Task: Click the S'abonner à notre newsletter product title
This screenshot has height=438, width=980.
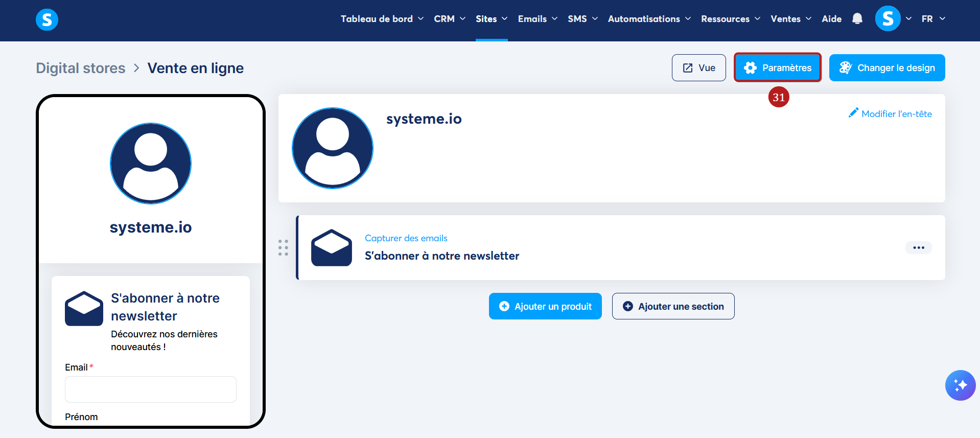Action: (442, 256)
